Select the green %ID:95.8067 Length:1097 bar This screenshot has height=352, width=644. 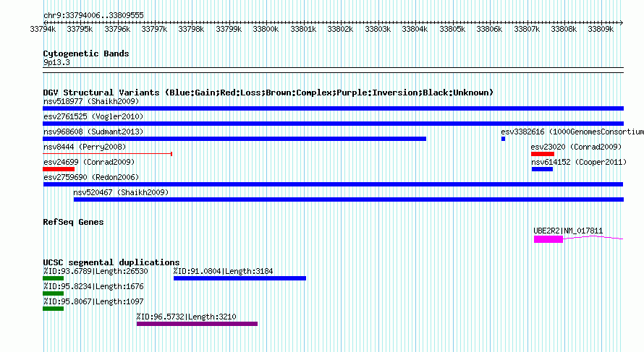[x=53, y=309]
